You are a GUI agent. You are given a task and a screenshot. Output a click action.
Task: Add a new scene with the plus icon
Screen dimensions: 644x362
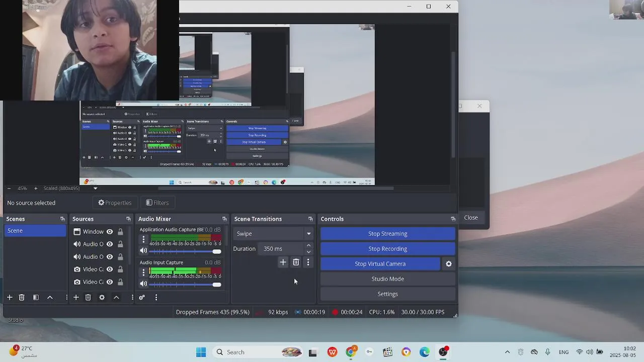click(x=10, y=298)
